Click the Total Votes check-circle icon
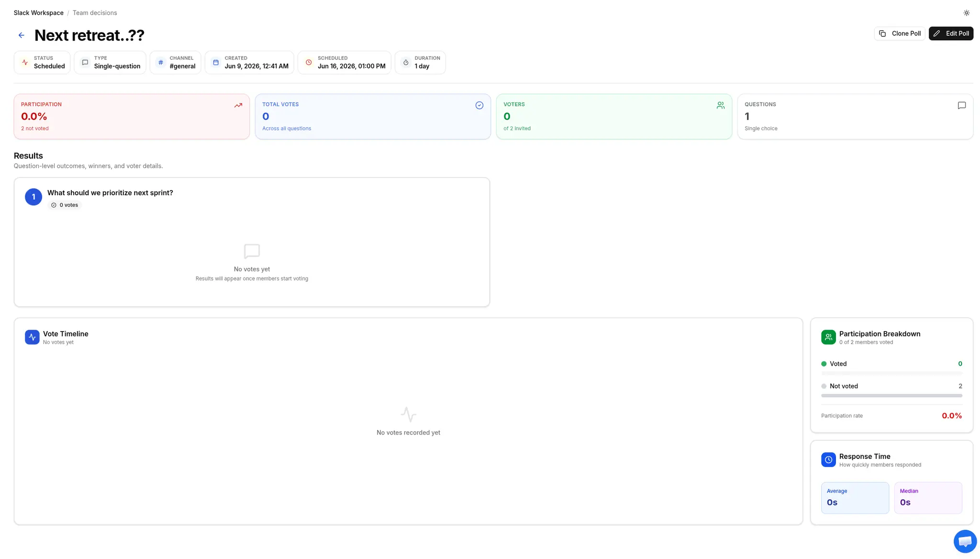The width and height of the screenshot is (980, 559). click(x=479, y=105)
